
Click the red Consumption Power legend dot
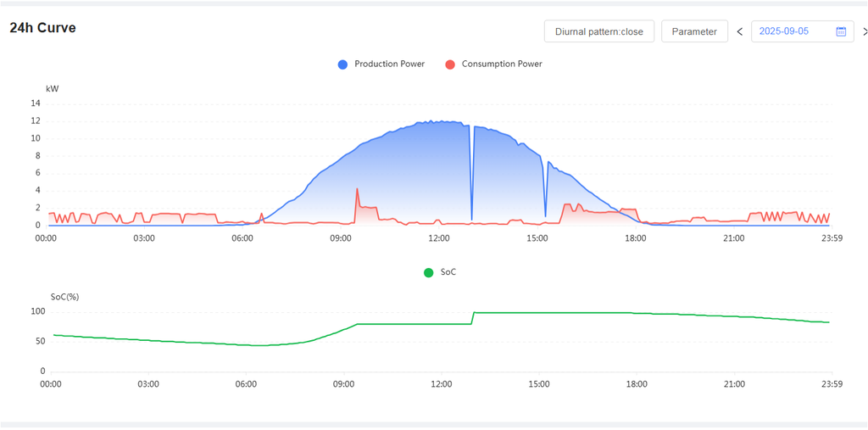[450, 64]
